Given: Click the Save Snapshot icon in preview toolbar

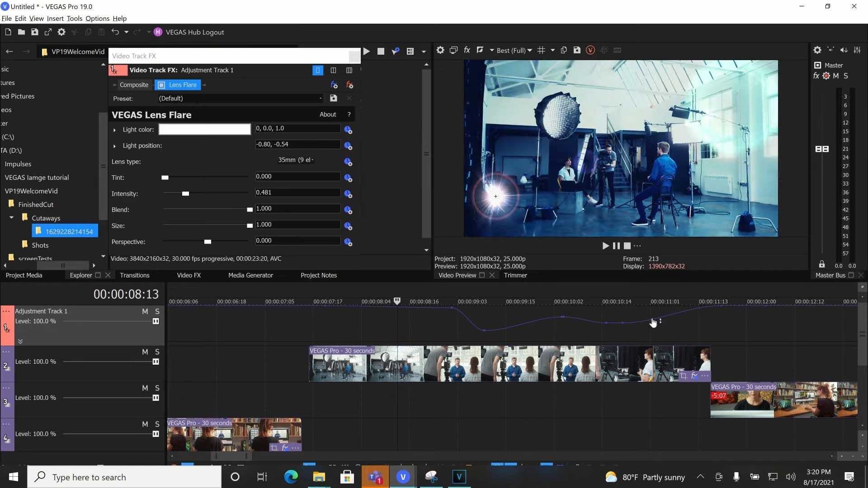Looking at the screenshot, I should click(577, 50).
